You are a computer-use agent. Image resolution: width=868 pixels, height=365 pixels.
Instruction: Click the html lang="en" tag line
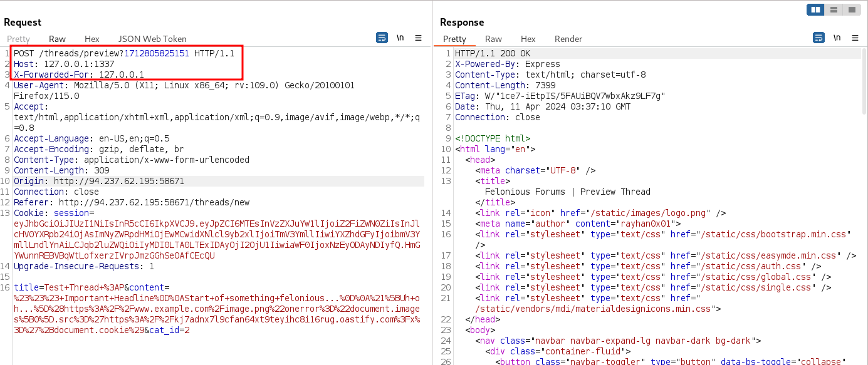point(495,149)
